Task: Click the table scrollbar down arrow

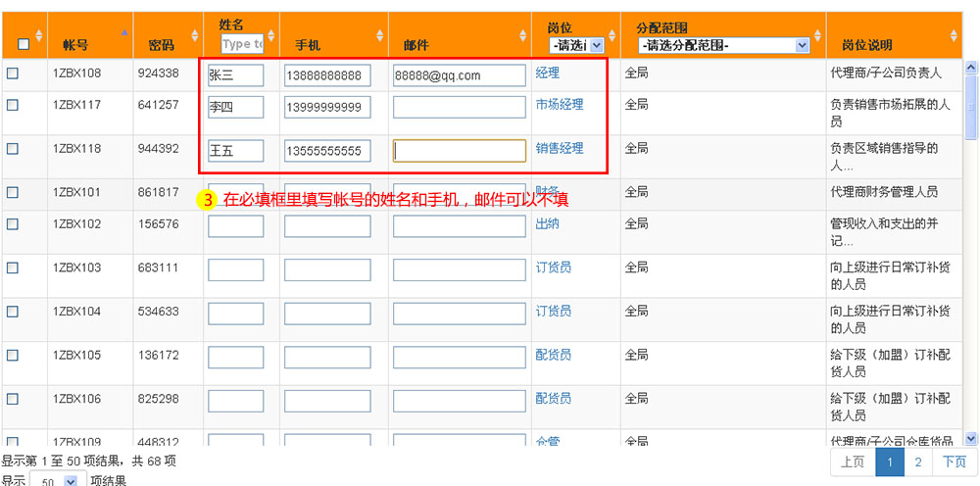Action: click(x=970, y=439)
